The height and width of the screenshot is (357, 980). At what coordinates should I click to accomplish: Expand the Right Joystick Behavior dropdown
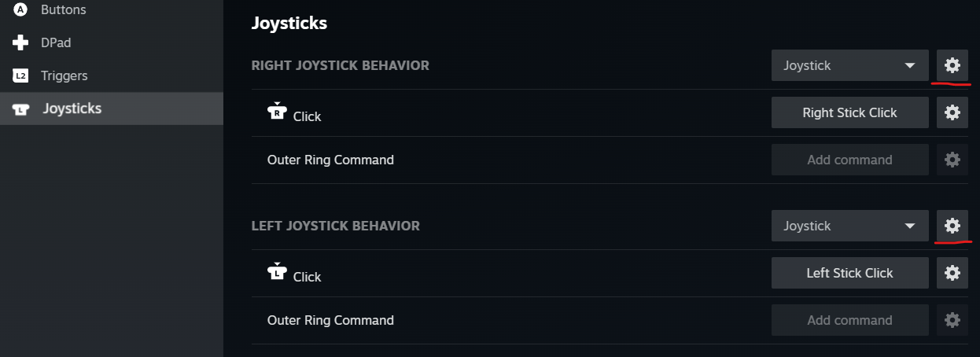[x=849, y=65]
